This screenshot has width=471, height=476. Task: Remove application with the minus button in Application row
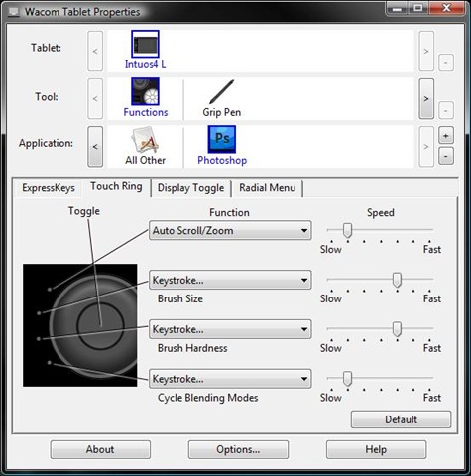pyautogui.click(x=446, y=156)
